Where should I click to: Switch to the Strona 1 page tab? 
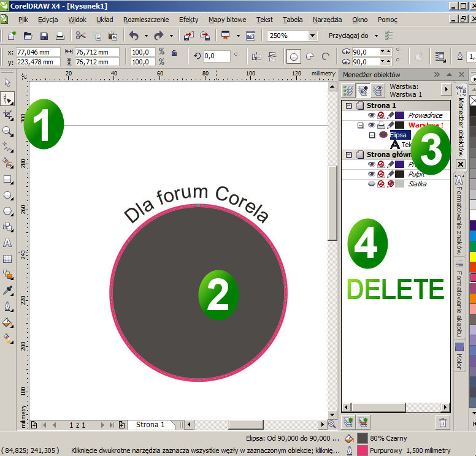click(150, 424)
